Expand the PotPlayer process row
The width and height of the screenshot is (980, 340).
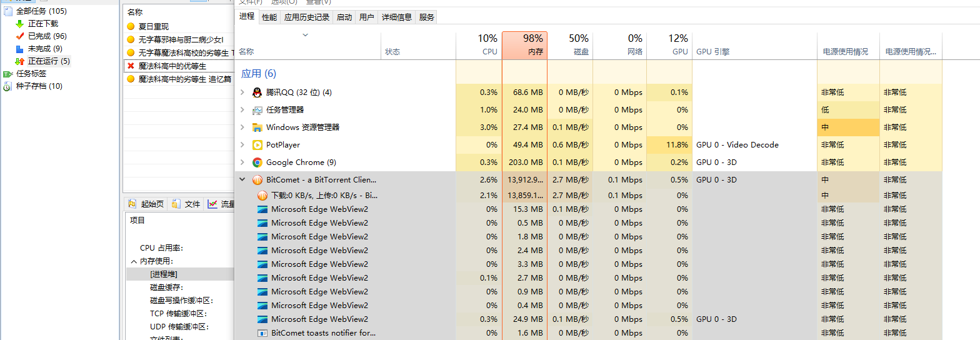pyautogui.click(x=242, y=145)
